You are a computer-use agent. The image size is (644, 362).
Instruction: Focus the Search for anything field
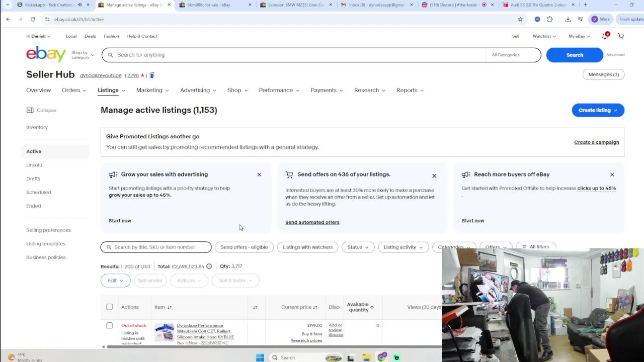294,55
